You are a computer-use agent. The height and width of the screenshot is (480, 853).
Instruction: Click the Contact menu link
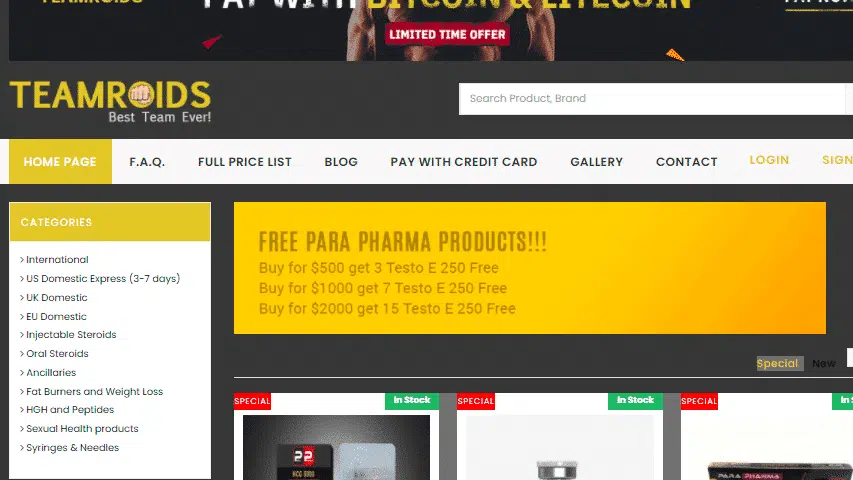click(687, 162)
